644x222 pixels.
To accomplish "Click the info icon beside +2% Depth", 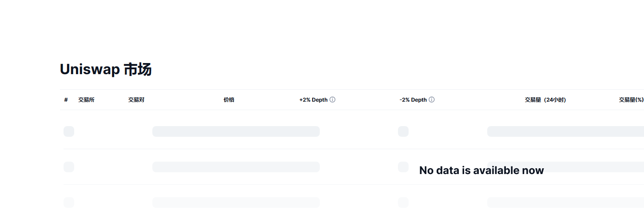I will [x=333, y=100].
